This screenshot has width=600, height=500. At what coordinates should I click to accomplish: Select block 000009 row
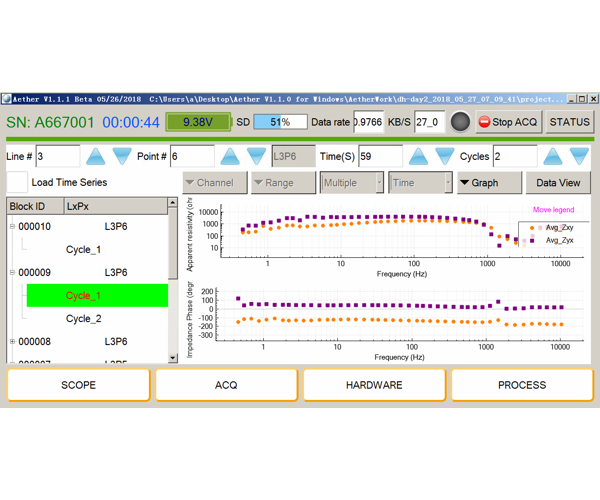[87, 272]
